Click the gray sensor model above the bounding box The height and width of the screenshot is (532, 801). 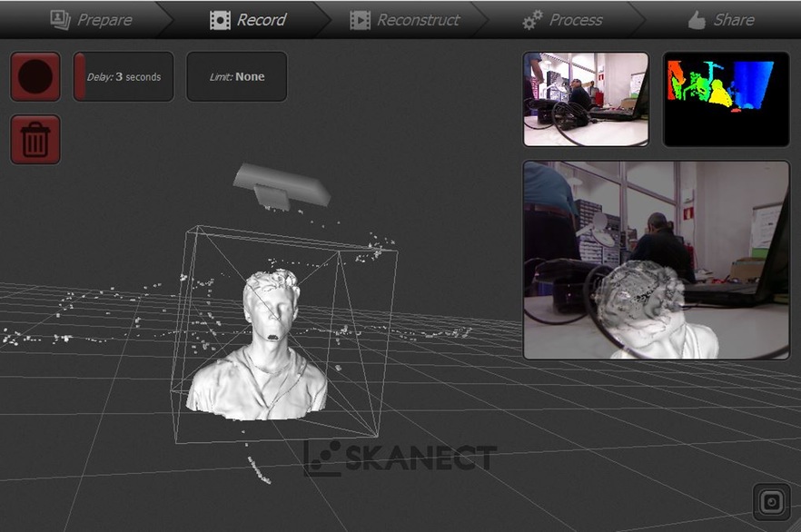[x=281, y=187]
